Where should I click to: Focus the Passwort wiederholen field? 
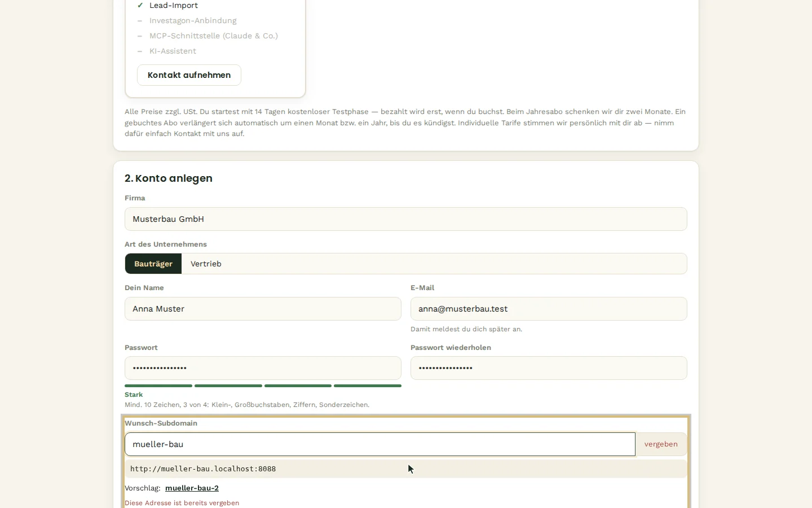click(x=549, y=368)
